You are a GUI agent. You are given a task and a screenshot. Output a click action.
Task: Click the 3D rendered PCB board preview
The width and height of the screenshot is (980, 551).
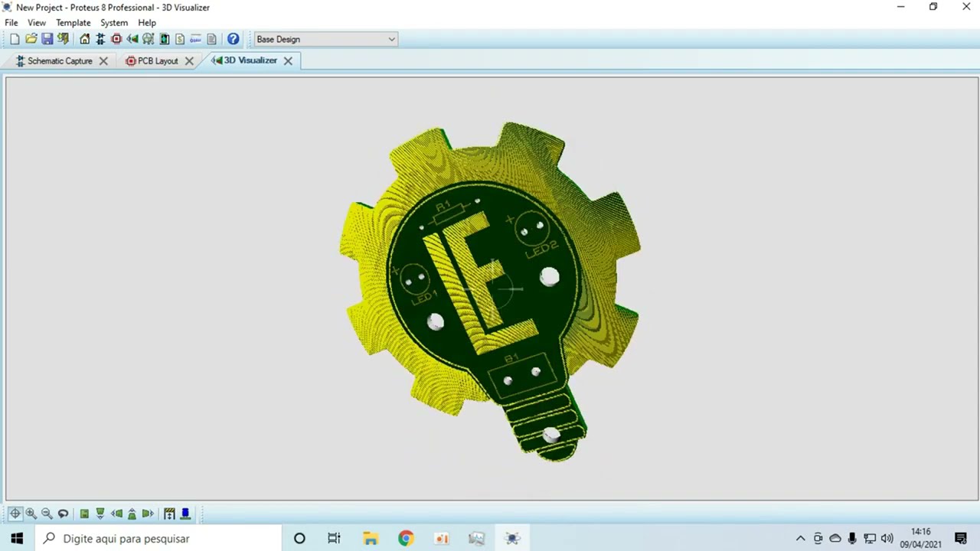[490, 291]
